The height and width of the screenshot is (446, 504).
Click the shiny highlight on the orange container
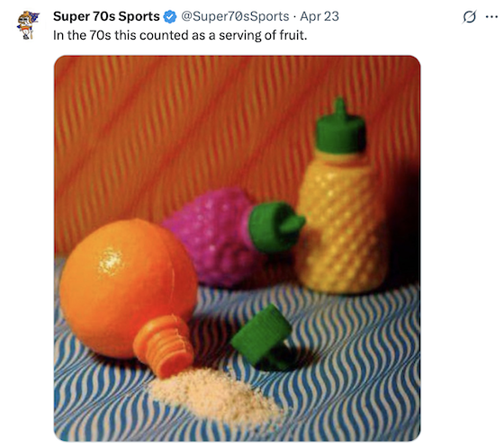pyautogui.click(x=110, y=261)
